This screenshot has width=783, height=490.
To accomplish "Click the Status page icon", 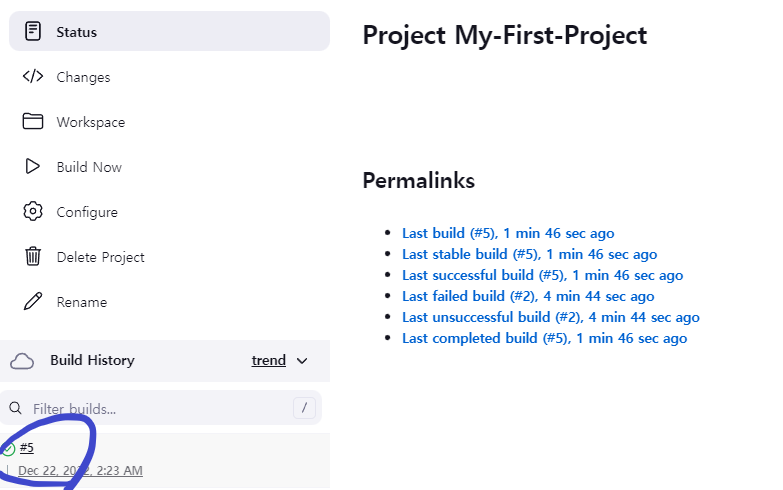I will click(x=33, y=32).
